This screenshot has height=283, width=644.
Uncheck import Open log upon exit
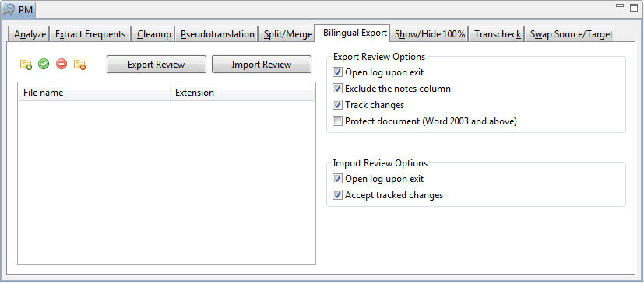point(338,179)
